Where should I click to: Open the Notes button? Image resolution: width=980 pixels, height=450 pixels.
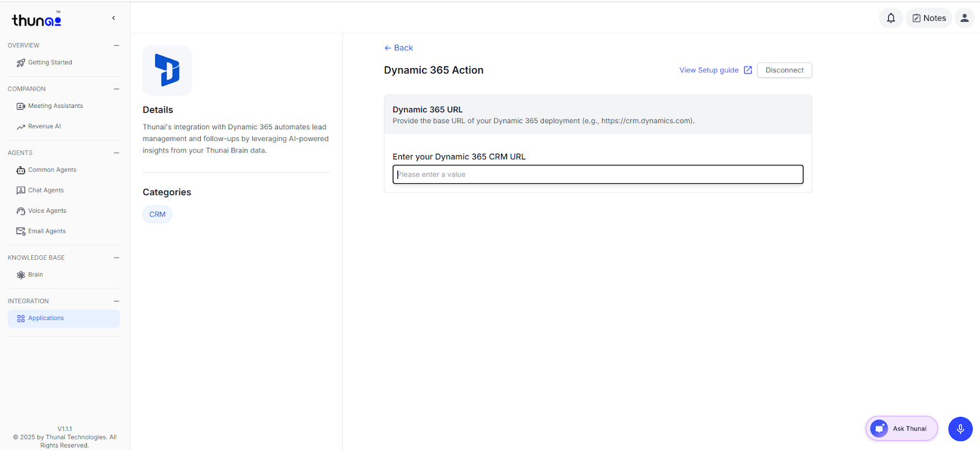[929, 18]
